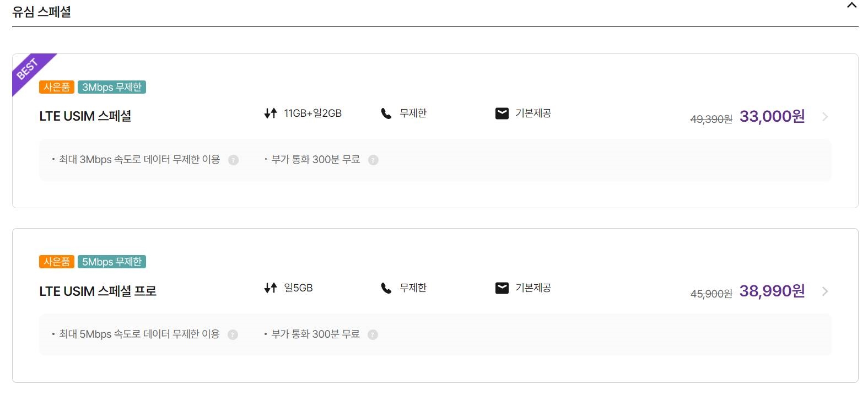The height and width of the screenshot is (395, 868).
Task: Click the phone icon on LTE USIM 스페셜 프로 row
Action: click(386, 287)
